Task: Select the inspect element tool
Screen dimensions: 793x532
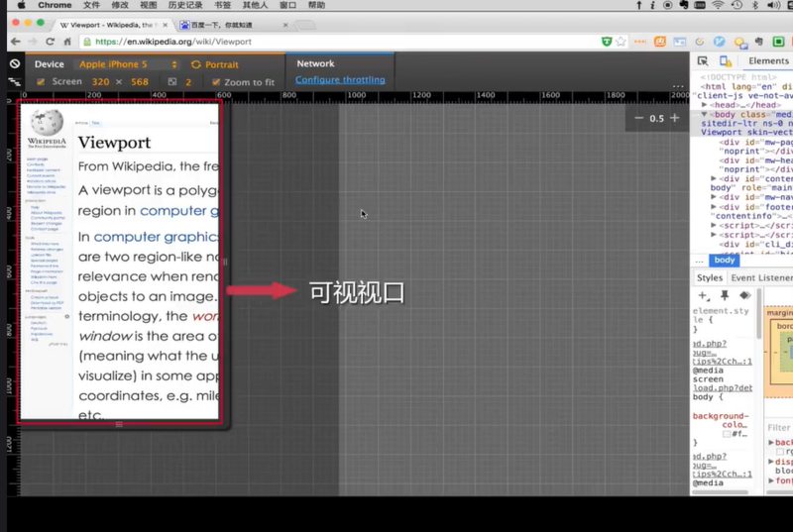Action: (x=703, y=61)
